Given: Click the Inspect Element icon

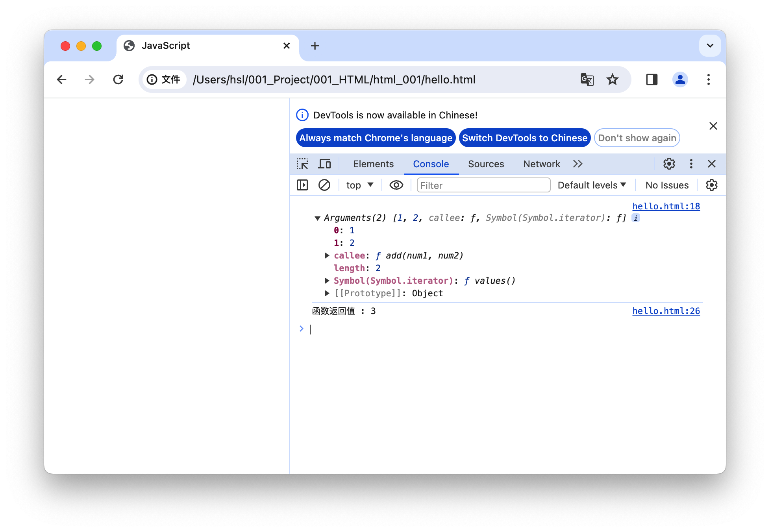Looking at the screenshot, I should [x=303, y=164].
